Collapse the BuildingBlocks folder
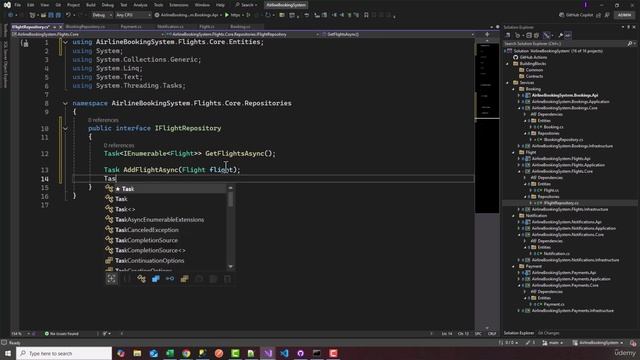640x360 pixels. [x=508, y=64]
